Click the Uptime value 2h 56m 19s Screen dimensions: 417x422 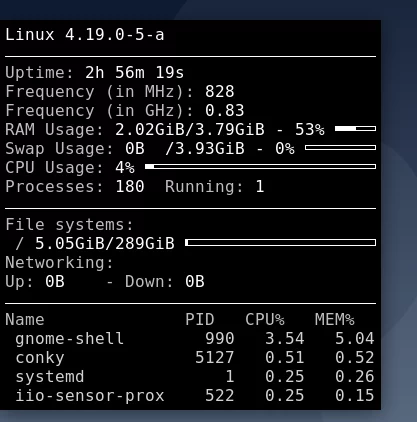[x=135, y=73]
